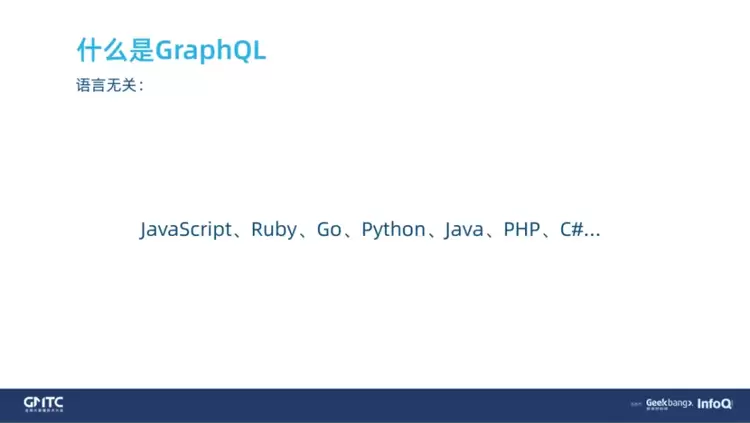Click the small text left of Geekbang

[636, 404]
